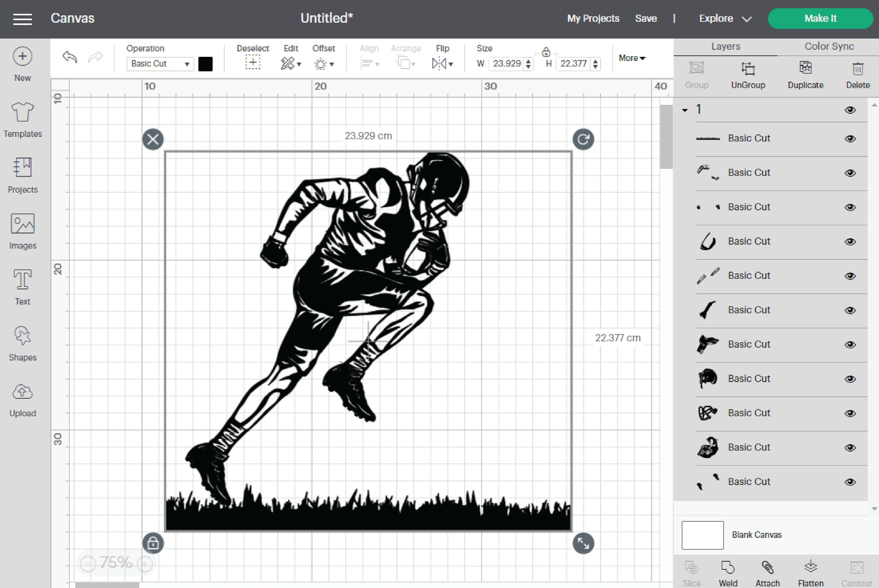Collapse group 1 in the Layers panel
Image resolution: width=879 pixels, height=588 pixels.
point(685,110)
